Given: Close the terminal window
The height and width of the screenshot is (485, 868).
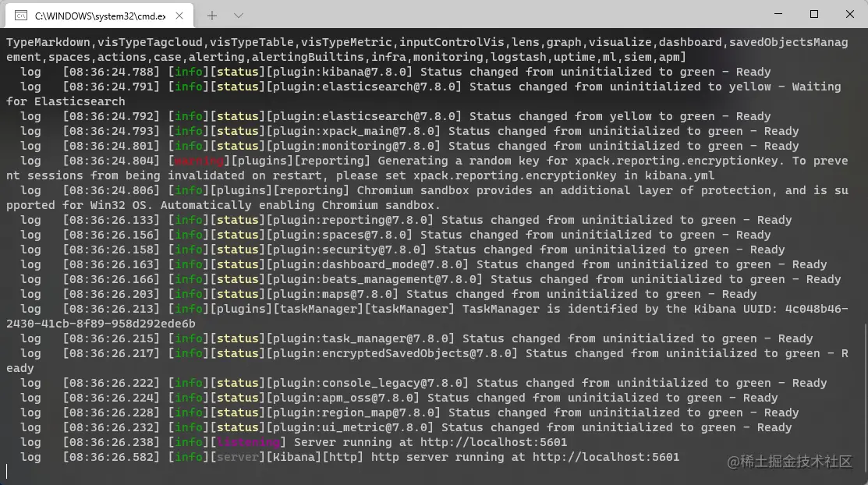Looking at the screenshot, I should [x=850, y=14].
